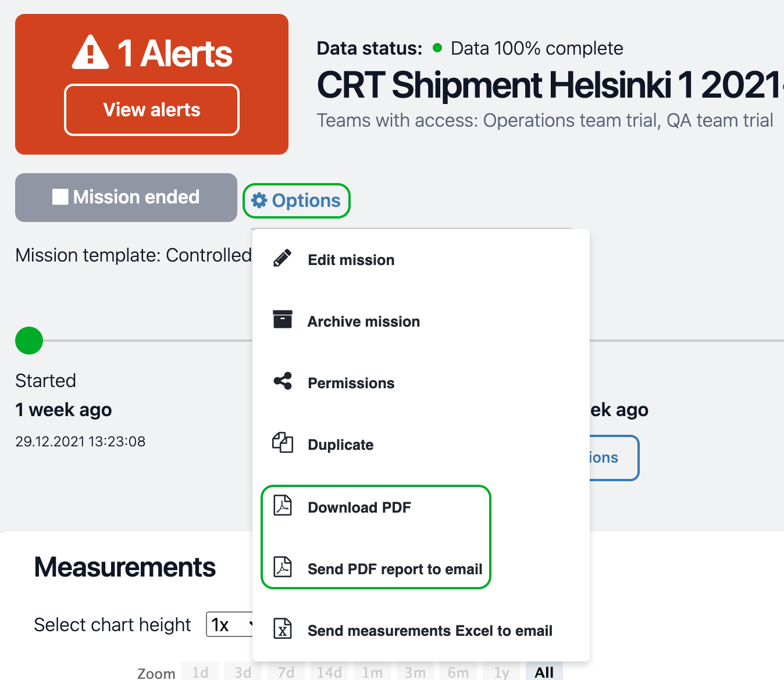Click the alert warning triangle icon
This screenshot has width=784, height=680.
click(90, 52)
